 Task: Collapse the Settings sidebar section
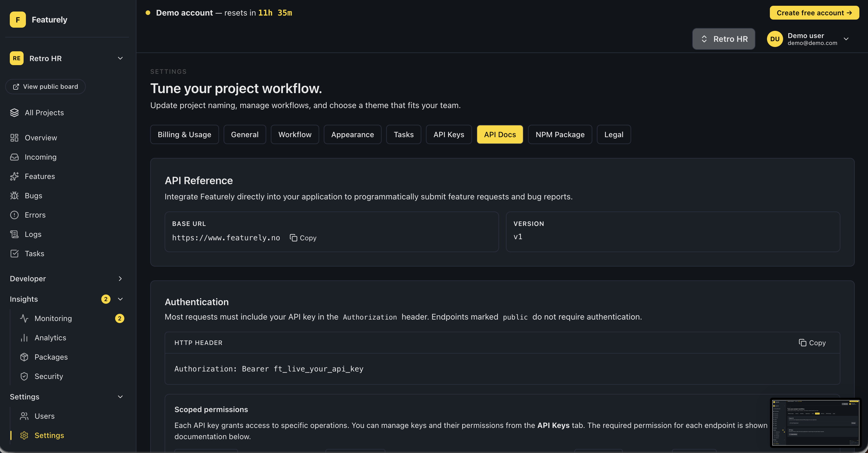point(120,397)
